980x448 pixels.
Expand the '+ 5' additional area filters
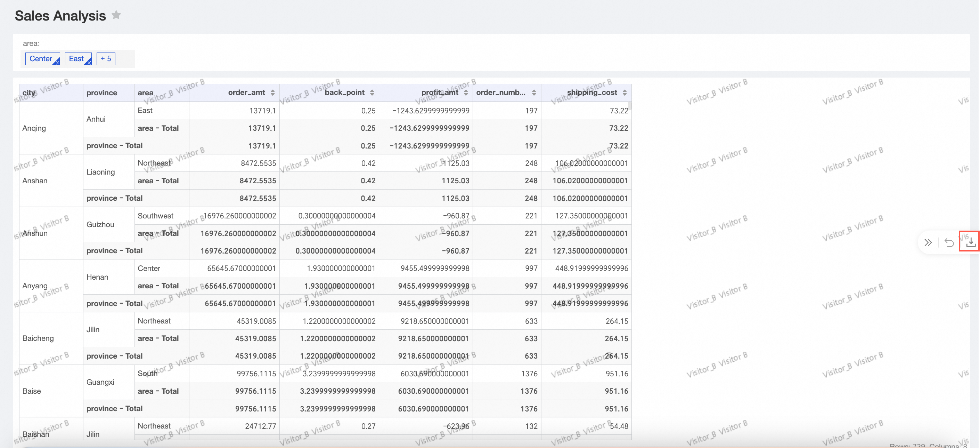tap(106, 59)
